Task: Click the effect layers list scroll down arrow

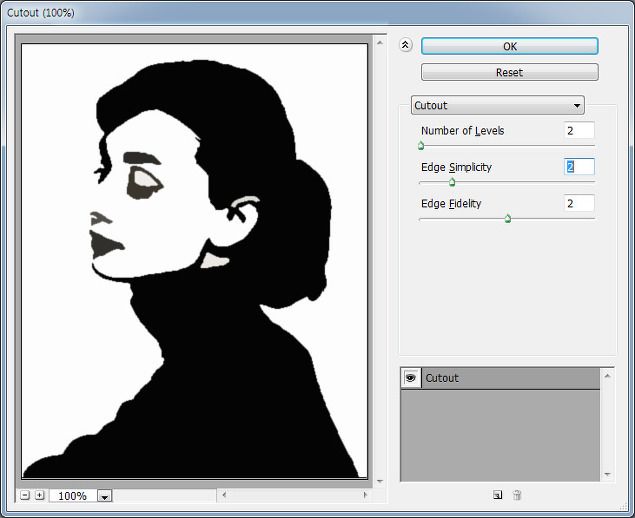Action: coord(607,474)
